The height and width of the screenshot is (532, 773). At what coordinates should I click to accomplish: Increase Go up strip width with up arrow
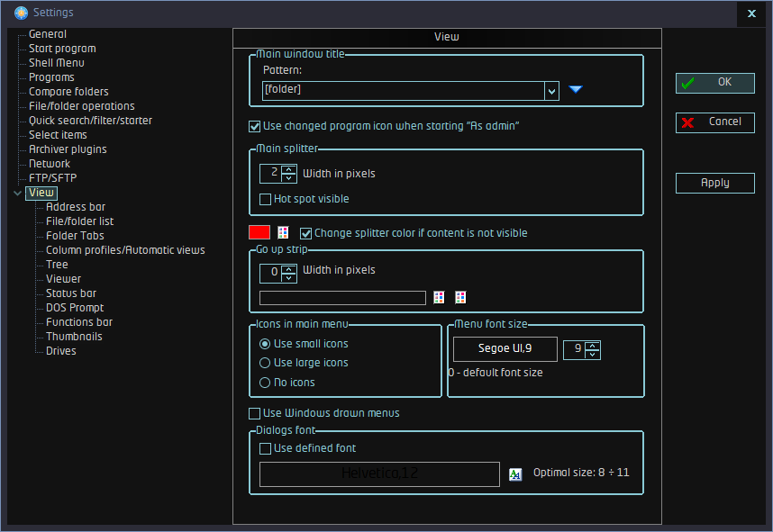click(288, 267)
